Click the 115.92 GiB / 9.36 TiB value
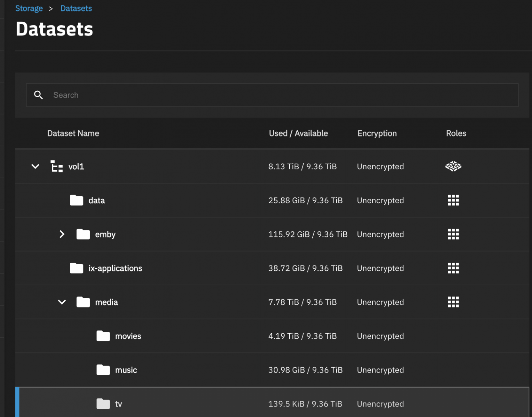 pyautogui.click(x=308, y=235)
